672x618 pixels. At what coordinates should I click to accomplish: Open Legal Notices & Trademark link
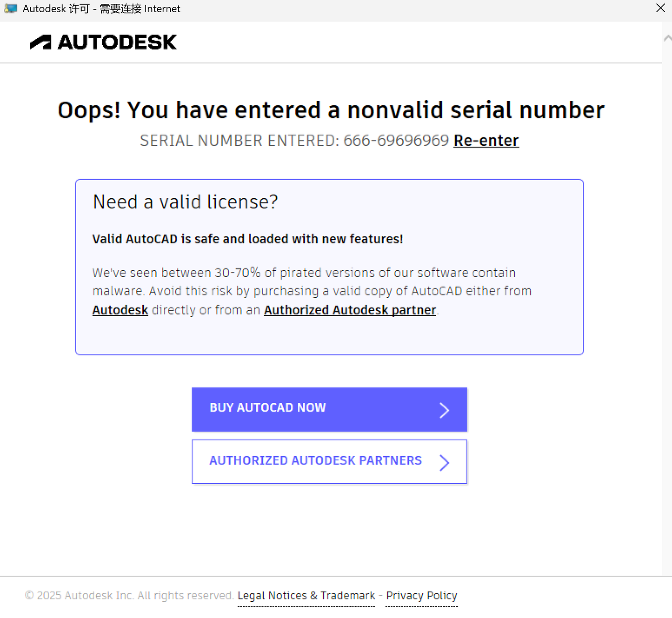(306, 596)
